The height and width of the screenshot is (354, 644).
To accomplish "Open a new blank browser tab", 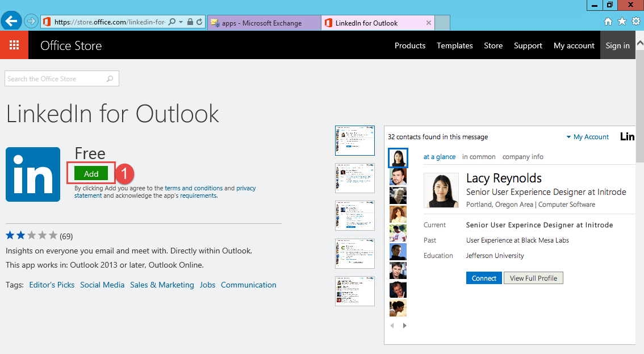I will pyautogui.click(x=442, y=23).
